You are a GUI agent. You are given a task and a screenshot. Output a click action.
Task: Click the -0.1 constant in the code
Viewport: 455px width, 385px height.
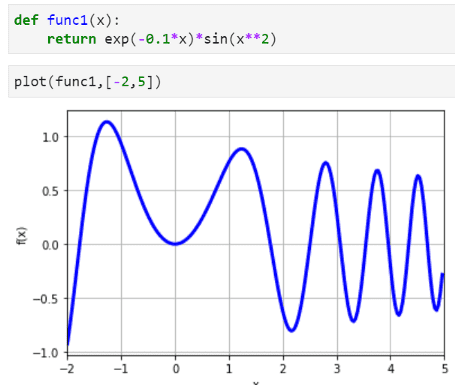(154, 39)
